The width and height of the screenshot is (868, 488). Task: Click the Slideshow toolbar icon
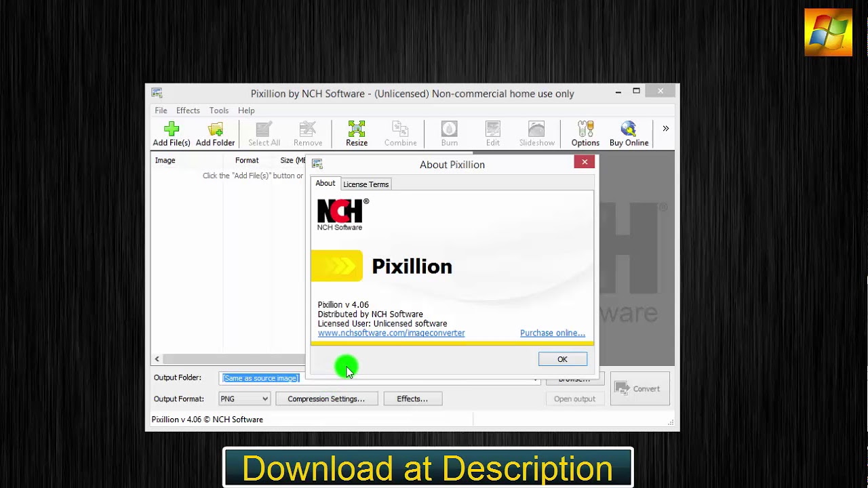pos(536,134)
